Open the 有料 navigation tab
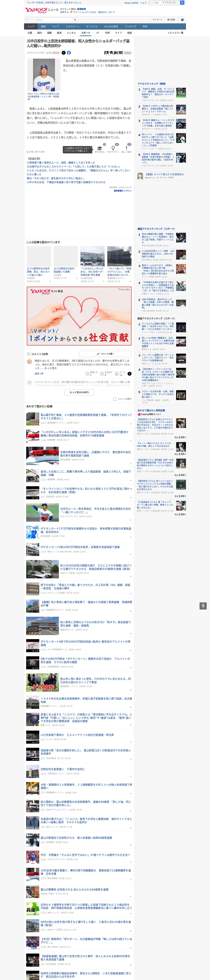 (x=145, y=27)
